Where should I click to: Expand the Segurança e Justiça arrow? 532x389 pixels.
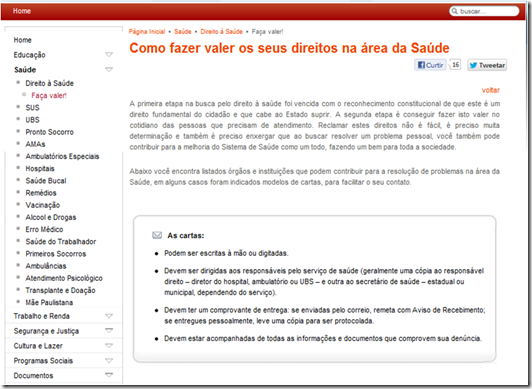pos(109,330)
